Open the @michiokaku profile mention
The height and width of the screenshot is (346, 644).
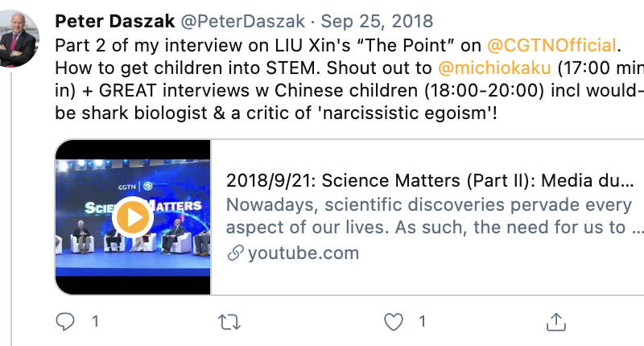[495, 68]
